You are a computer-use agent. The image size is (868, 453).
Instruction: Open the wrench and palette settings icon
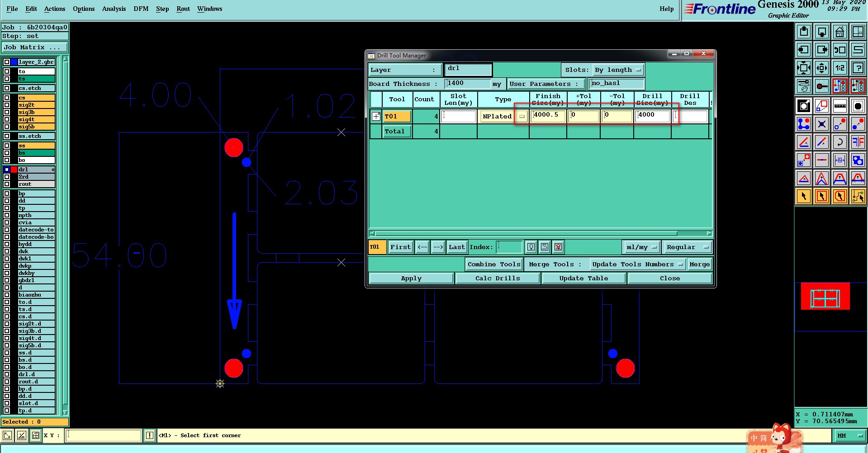(x=804, y=86)
